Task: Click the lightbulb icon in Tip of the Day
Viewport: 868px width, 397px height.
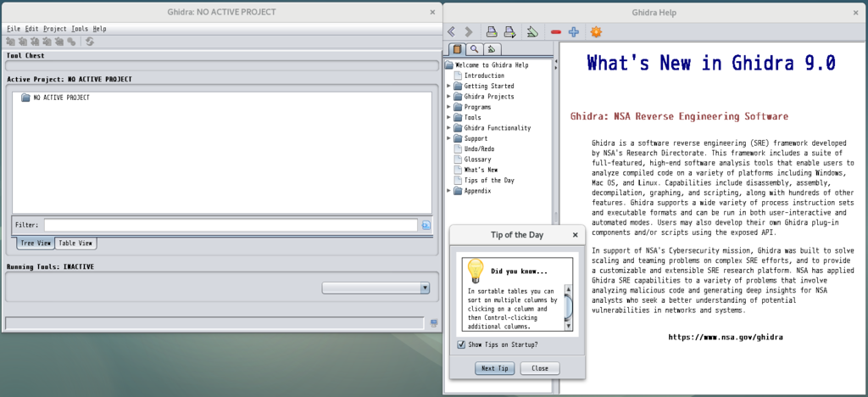Action: (476, 271)
